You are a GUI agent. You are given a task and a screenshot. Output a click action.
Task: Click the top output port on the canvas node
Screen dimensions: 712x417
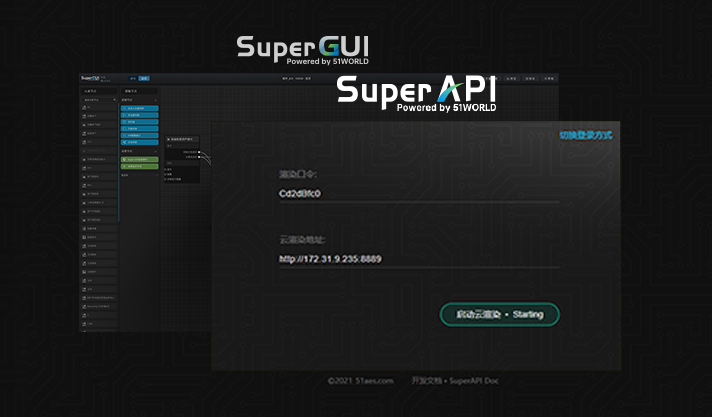click(200, 152)
